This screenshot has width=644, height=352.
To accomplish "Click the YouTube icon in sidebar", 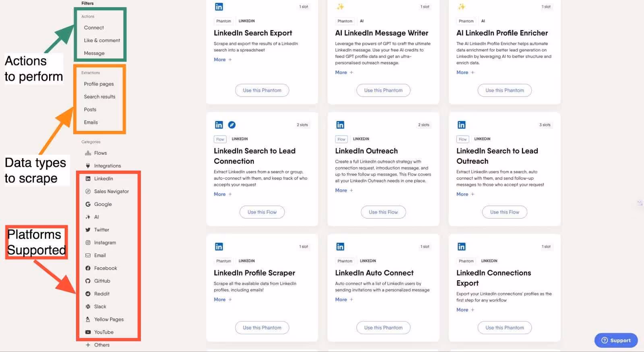I will point(88,332).
